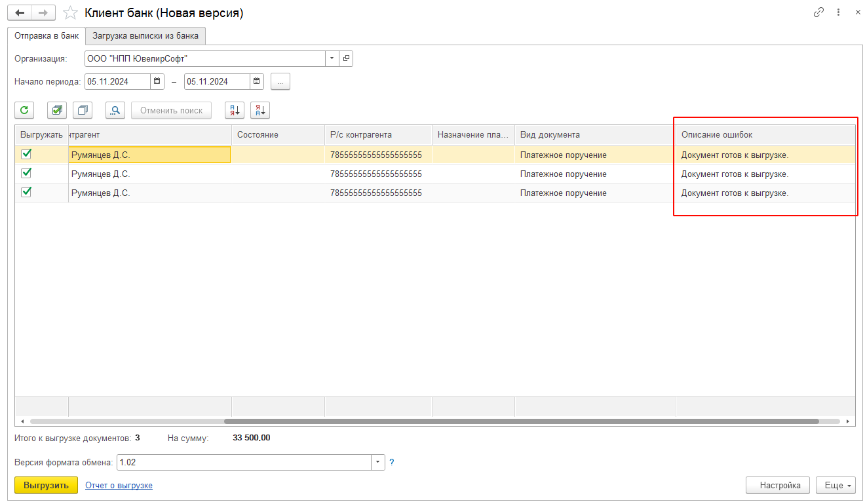Click the yellow Выгрузить button
The height and width of the screenshot is (504, 865).
tap(46, 486)
